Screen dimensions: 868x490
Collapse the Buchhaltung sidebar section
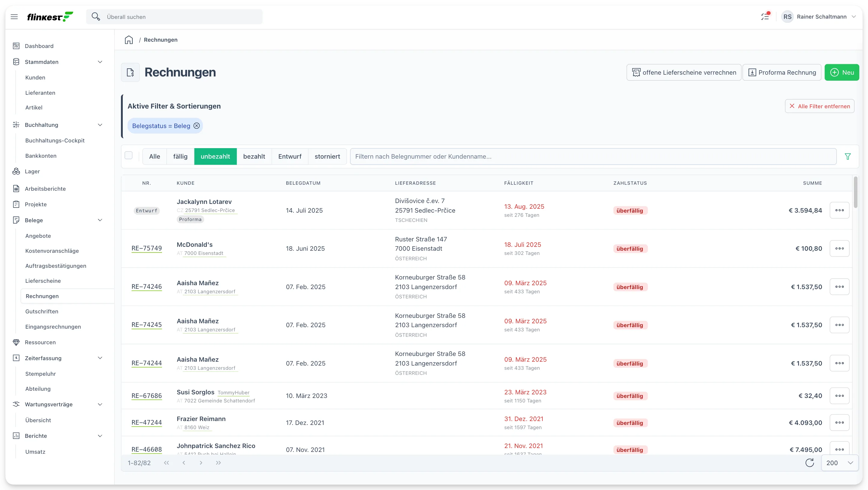(100, 125)
